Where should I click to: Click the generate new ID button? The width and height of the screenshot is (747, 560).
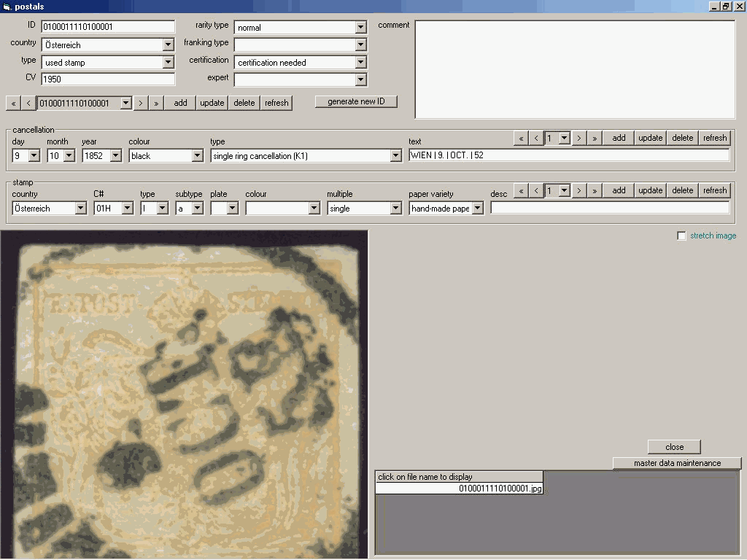pyautogui.click(x=356, y=101)
